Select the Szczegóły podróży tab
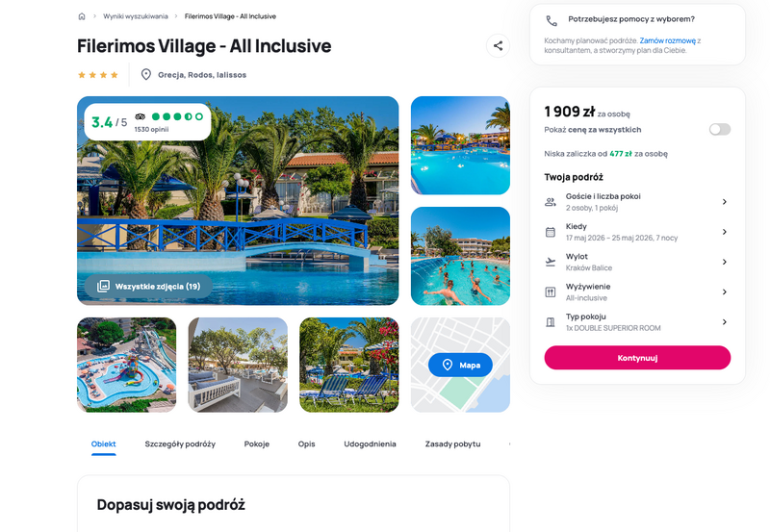 (x=180, y=443)
